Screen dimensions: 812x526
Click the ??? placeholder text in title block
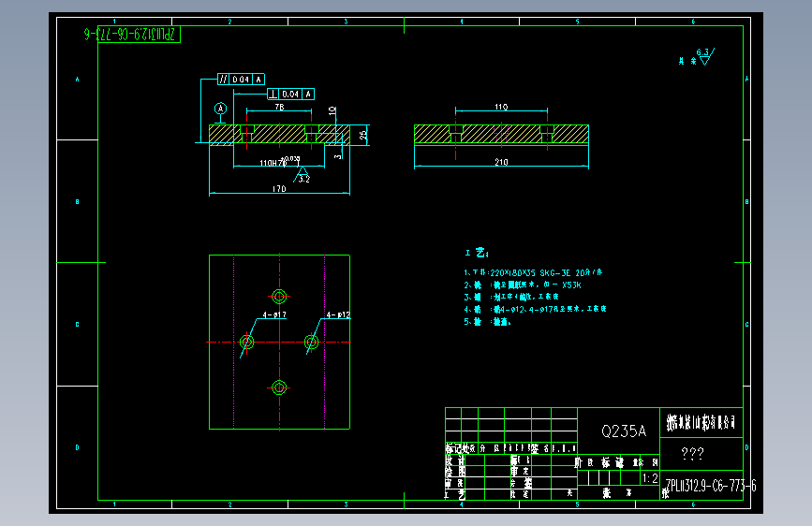[x=692, y=454]
